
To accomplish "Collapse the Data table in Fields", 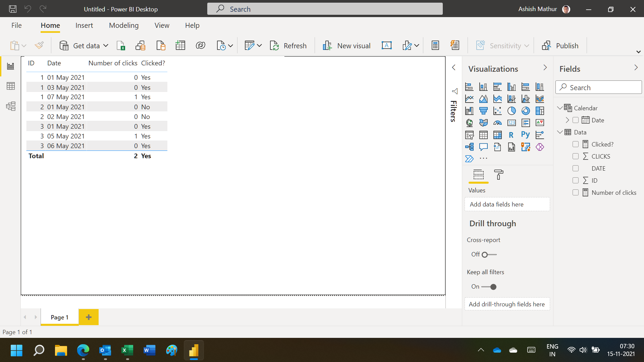I will [x=559, y=132].
